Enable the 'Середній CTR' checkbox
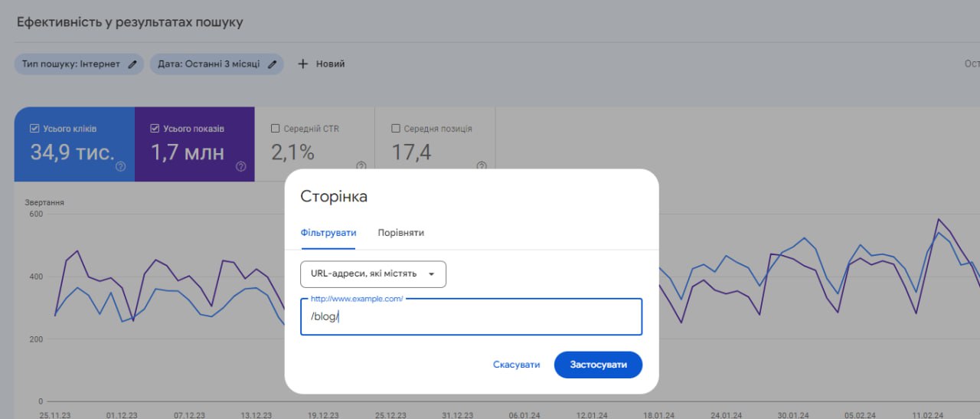Viewport: 980px width, 419px height. point(276,129)
